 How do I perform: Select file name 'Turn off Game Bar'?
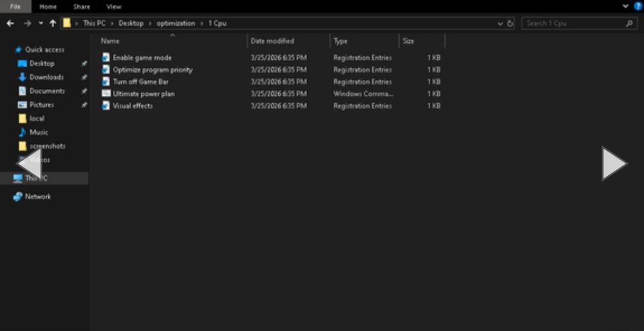[x=140, y=82]
